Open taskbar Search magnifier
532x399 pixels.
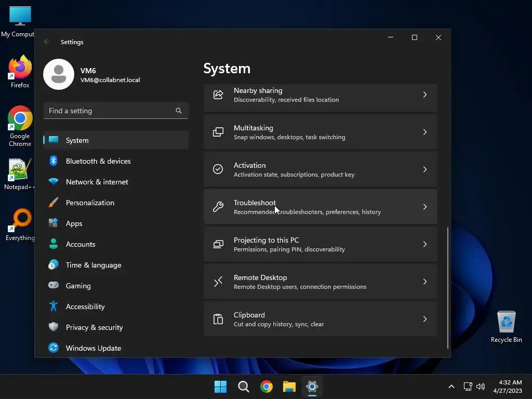(243, 387)
